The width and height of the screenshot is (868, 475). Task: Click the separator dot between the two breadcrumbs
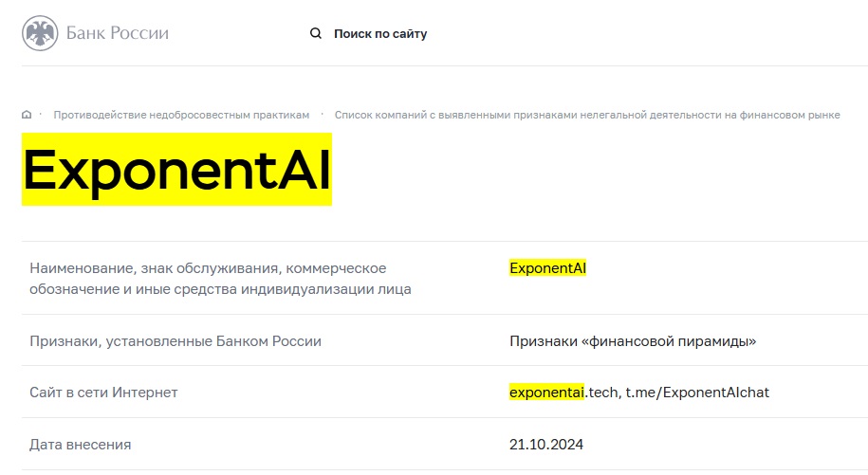click(x=323, y=115)
